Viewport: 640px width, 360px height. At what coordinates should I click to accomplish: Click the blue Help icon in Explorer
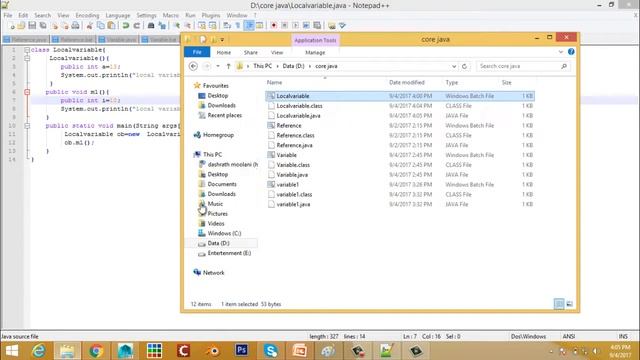click(571, 52)
